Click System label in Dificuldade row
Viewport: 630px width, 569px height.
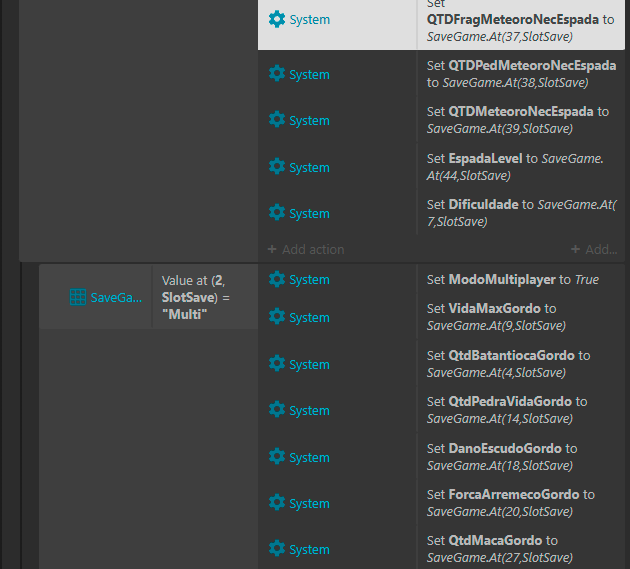[309, 213]
